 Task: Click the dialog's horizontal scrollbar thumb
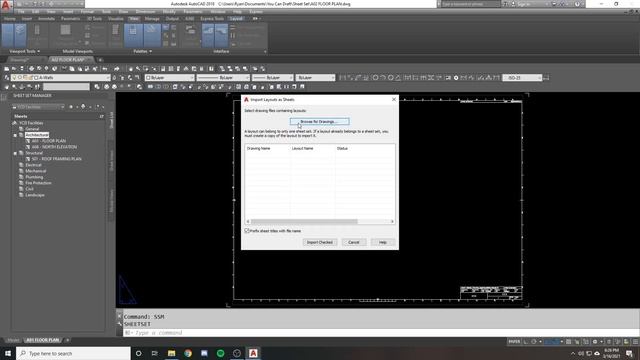coord(304,222)
